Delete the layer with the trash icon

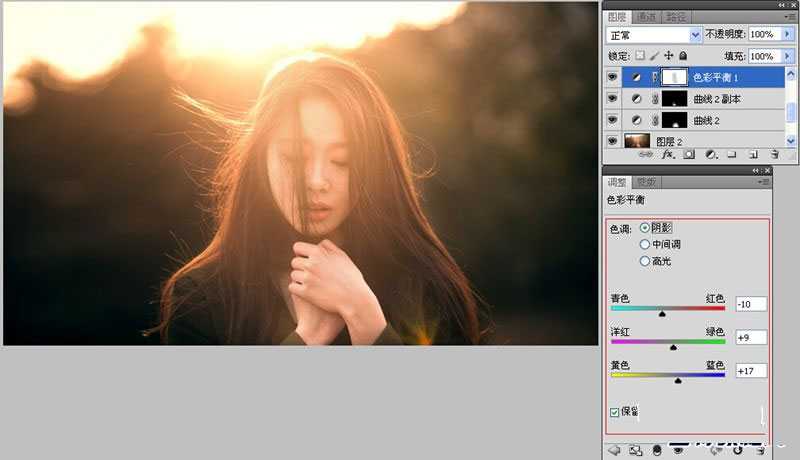pyautogui.click(x=775, y=155)
